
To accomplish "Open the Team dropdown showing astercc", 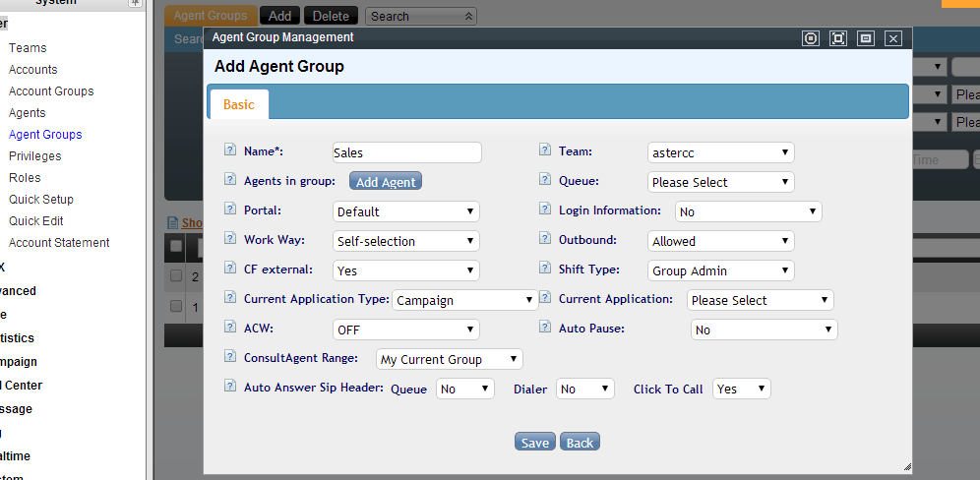I will tap(721, 152).
